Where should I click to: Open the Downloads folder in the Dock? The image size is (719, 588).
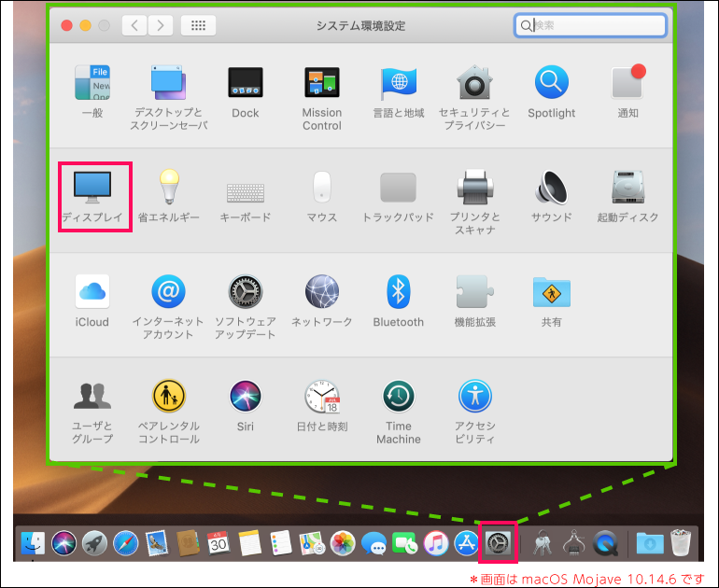click(650, 543)
